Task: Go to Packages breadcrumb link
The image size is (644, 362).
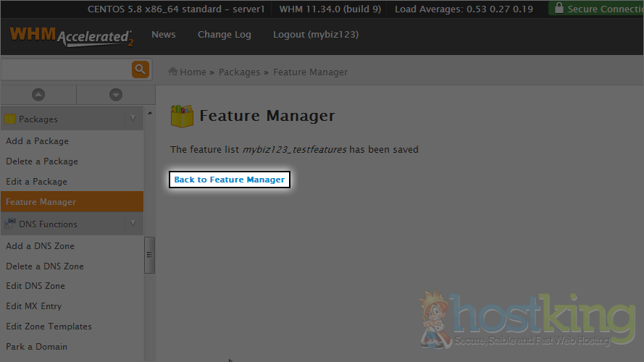Action: click(239, 72)
